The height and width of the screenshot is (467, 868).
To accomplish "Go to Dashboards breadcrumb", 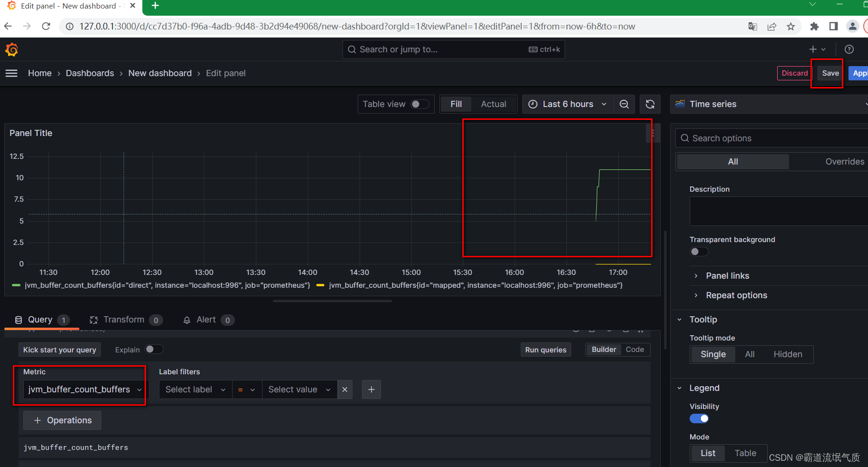I will (90, 73).
